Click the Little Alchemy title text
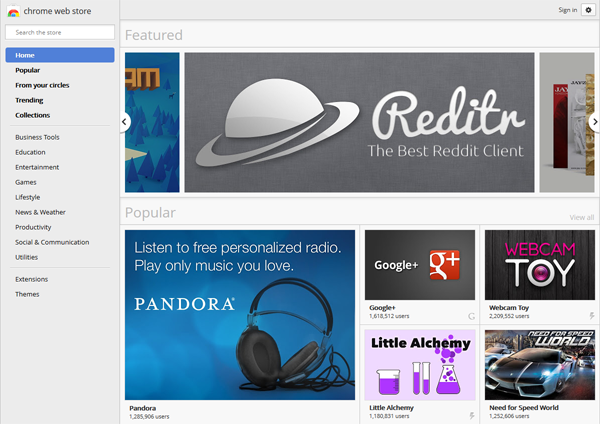The width and height of the screenshot is (600, 424). [391, 408]
